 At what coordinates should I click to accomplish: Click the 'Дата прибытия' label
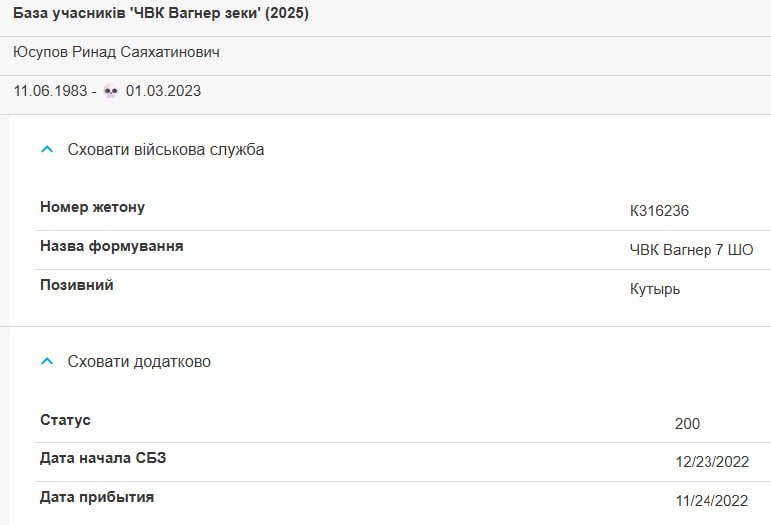coord(97,497)
